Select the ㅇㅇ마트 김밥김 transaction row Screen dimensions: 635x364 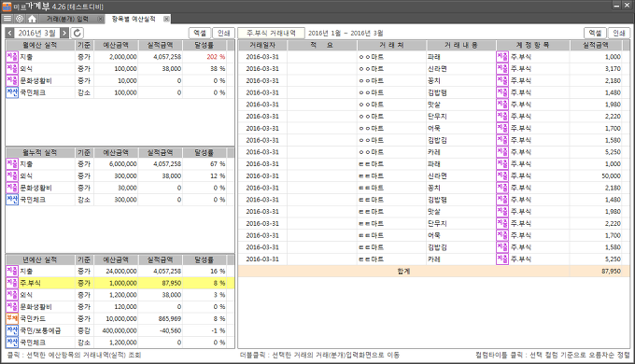[x=433, y=141]
